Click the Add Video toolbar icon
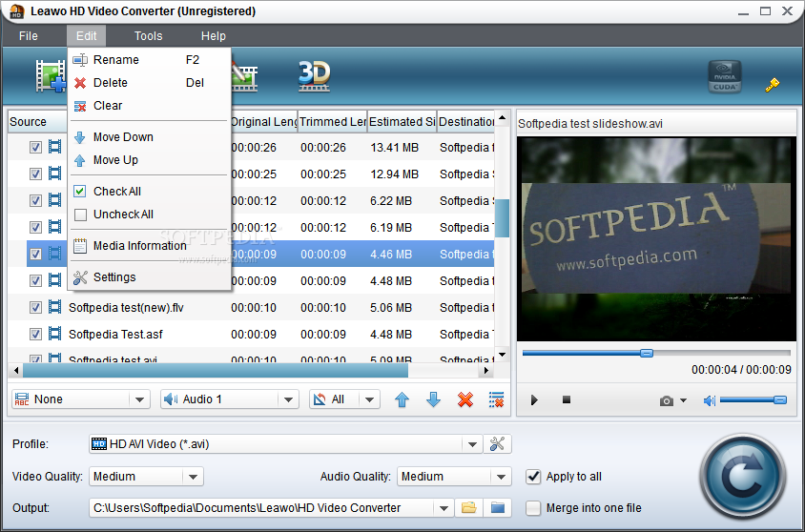Screen dimensions: 805x532 [51, 76]
